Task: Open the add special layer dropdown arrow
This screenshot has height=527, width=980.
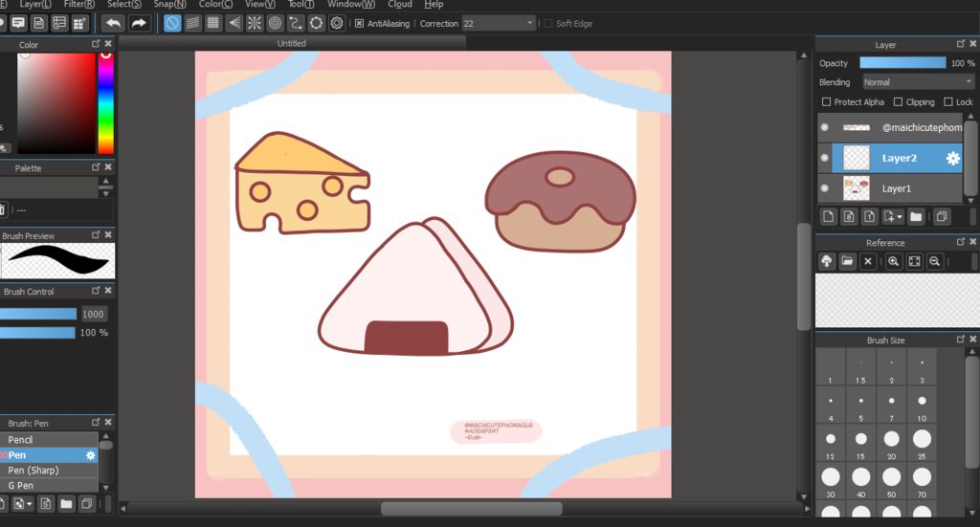Action: point(900,217)
